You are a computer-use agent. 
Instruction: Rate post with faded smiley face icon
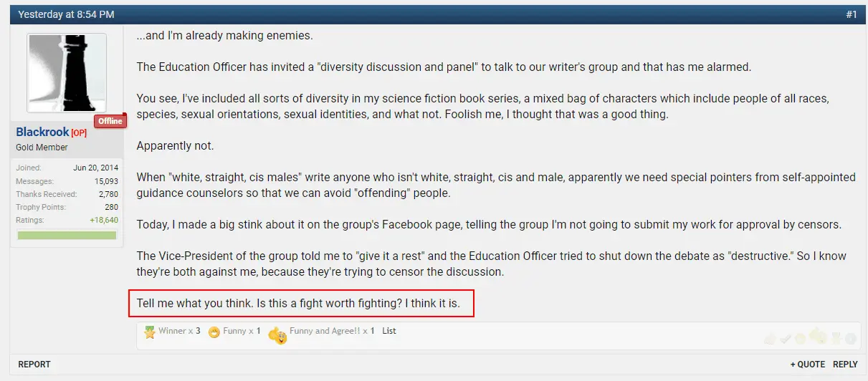coord(800,339)
